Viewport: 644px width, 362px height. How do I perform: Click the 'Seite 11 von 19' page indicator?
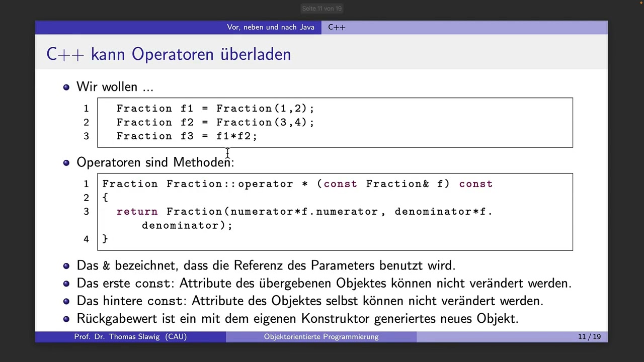pyautogui.click(x=322, y=9)
